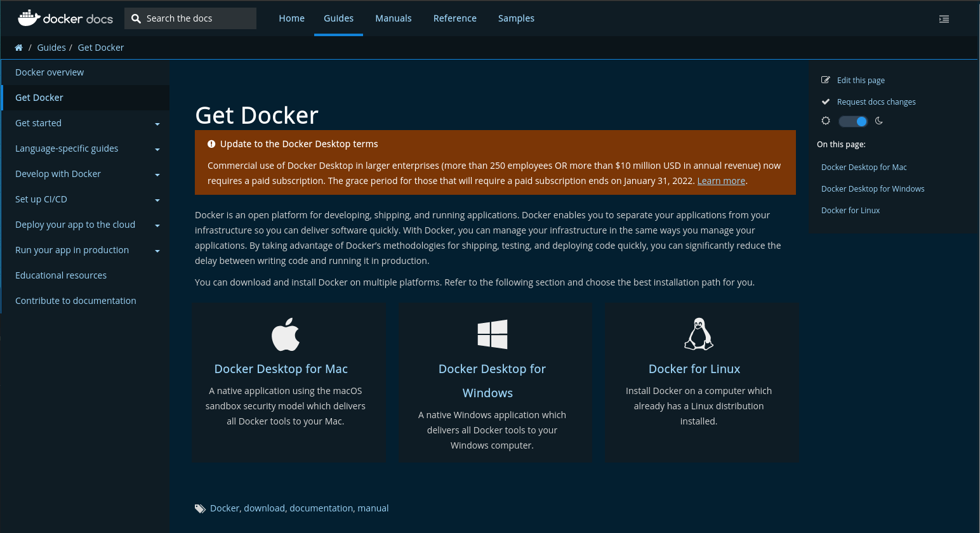Jump to Docker Desktop for Mac in page contents
The height and width of the screenshot is (533, 980).
point(864,167)
